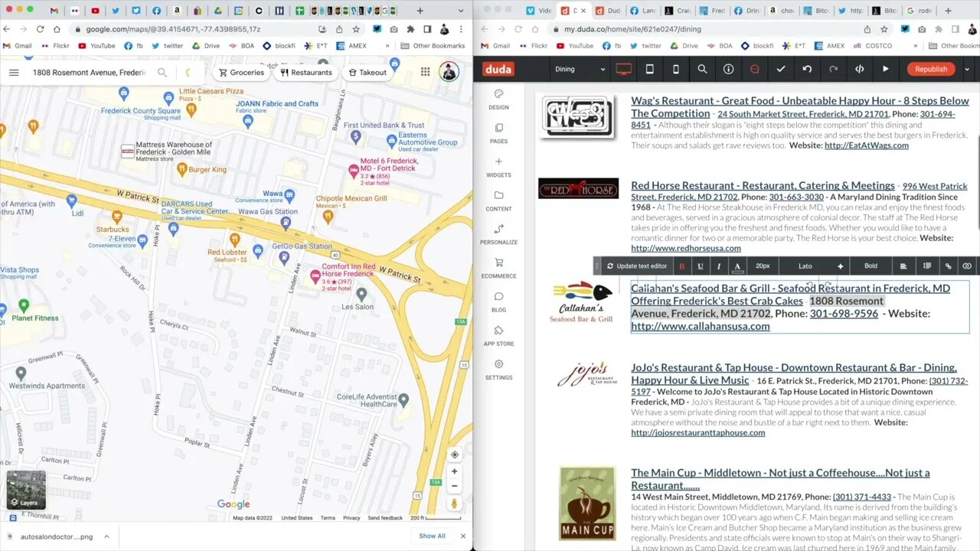The width and height of the screenshot is (980, 551).
Task: Click the connected-data icon in text editor
Action: (967, 266)
